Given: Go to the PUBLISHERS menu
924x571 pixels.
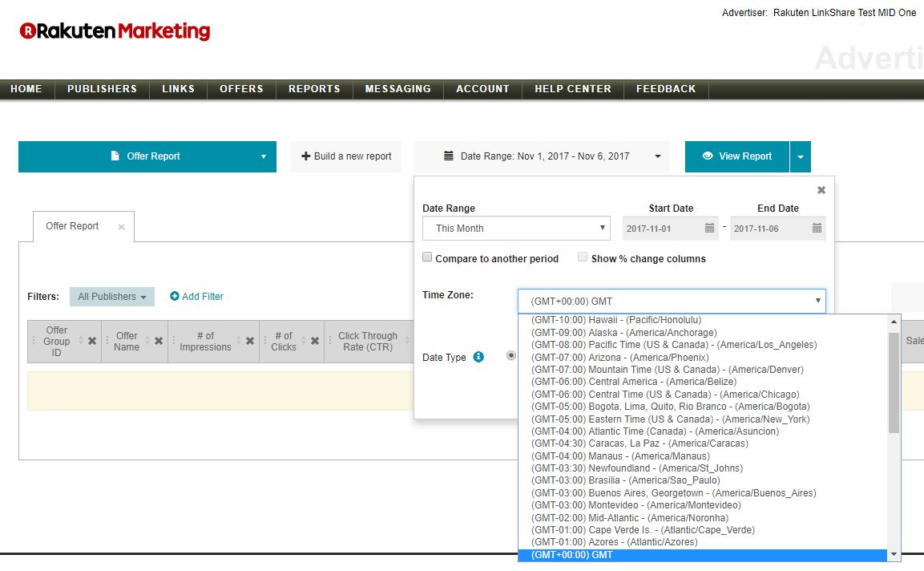Looking at the screenshot, I should click(102, 89).
